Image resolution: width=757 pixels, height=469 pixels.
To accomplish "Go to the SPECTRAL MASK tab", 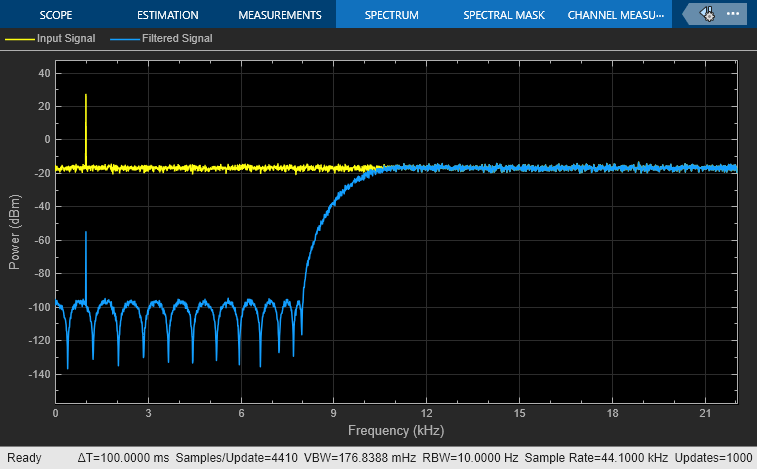I will pyautogui.click(x=504, y=15).
